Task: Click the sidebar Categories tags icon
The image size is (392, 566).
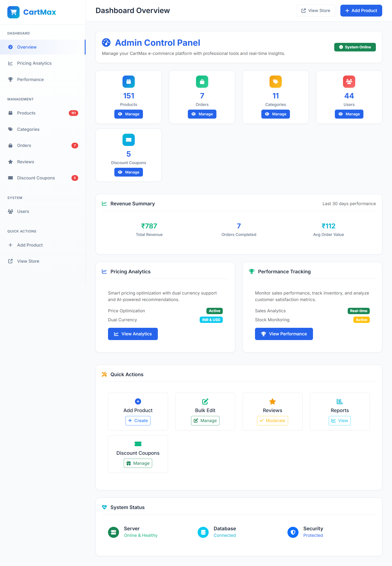Action: coord(10,129)
